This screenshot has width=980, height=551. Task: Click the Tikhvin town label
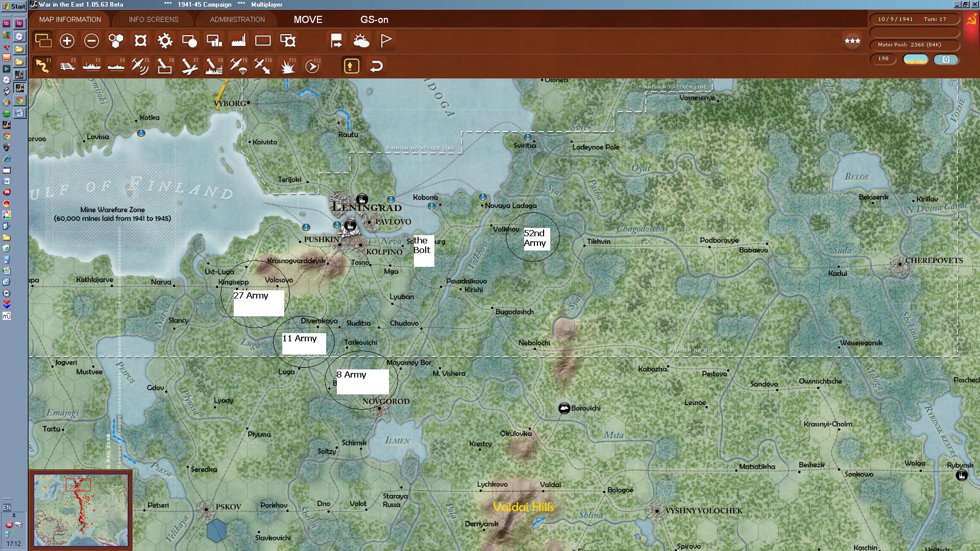(x=599, y=241)
